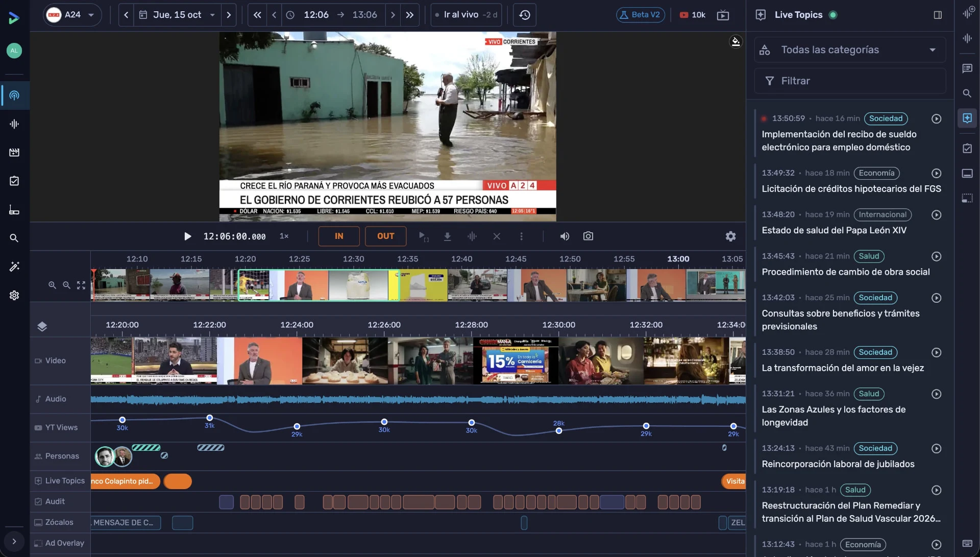Open the Todas las categorías dropdown

click(x=850, y=50)
